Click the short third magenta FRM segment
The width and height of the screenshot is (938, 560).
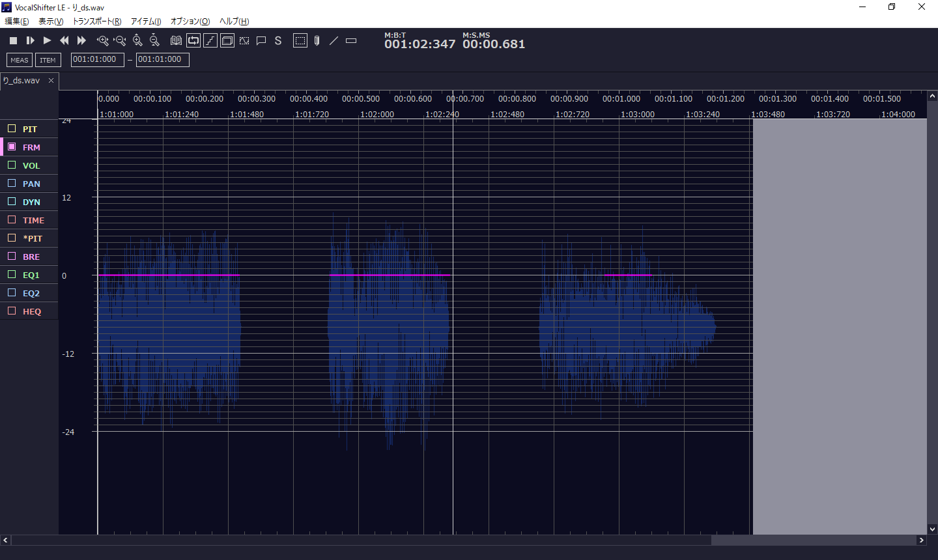pos(628,275)
